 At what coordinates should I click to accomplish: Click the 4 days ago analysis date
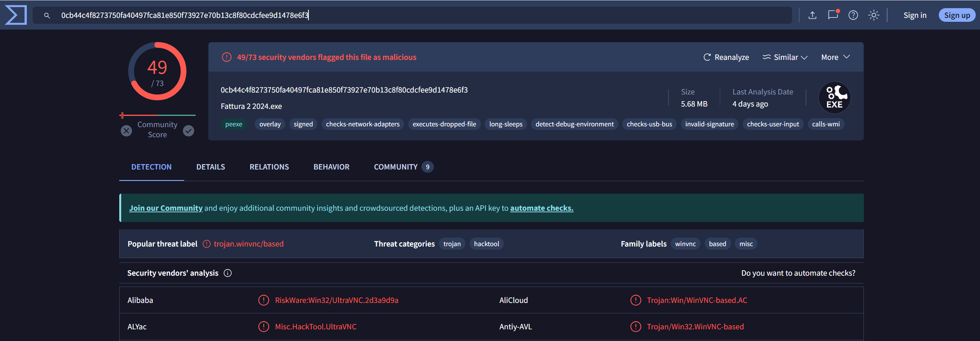[750, 104]
